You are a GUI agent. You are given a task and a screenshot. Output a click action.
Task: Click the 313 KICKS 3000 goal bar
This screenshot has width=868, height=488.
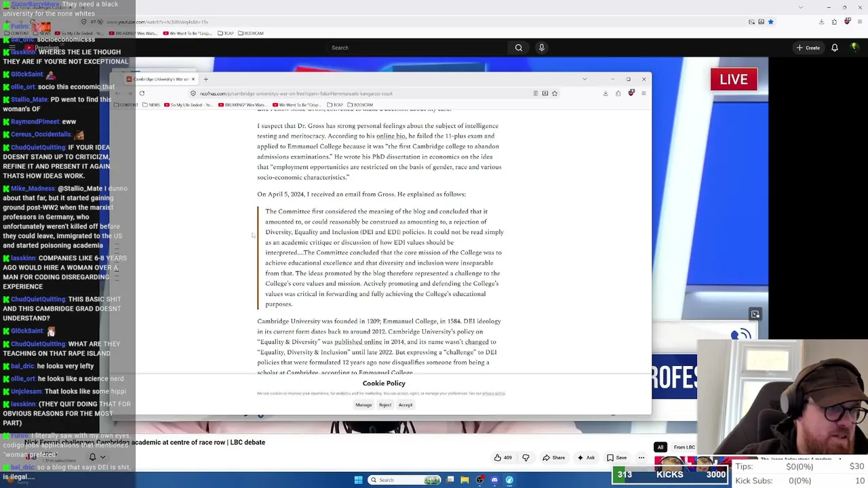(671, 475)
